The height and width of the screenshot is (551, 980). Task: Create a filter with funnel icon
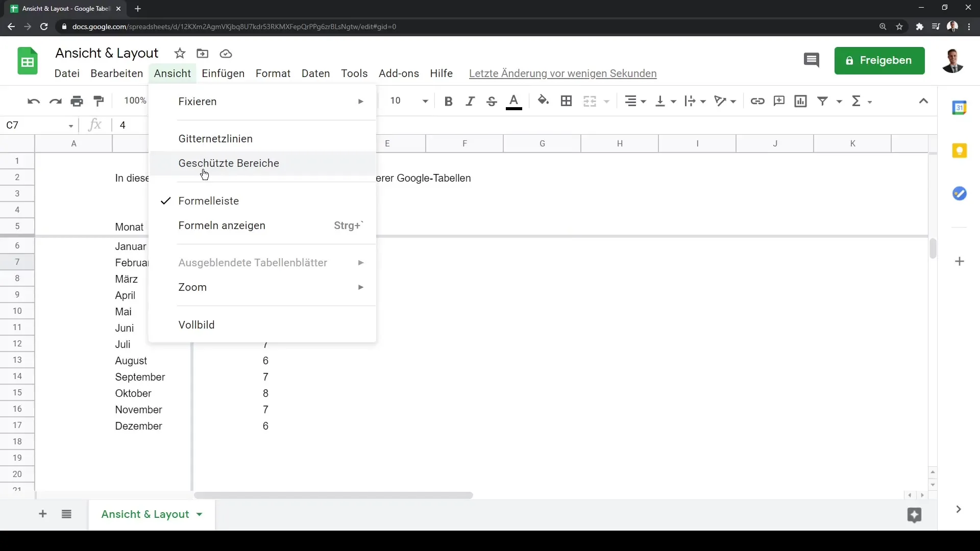click(823, 101)
